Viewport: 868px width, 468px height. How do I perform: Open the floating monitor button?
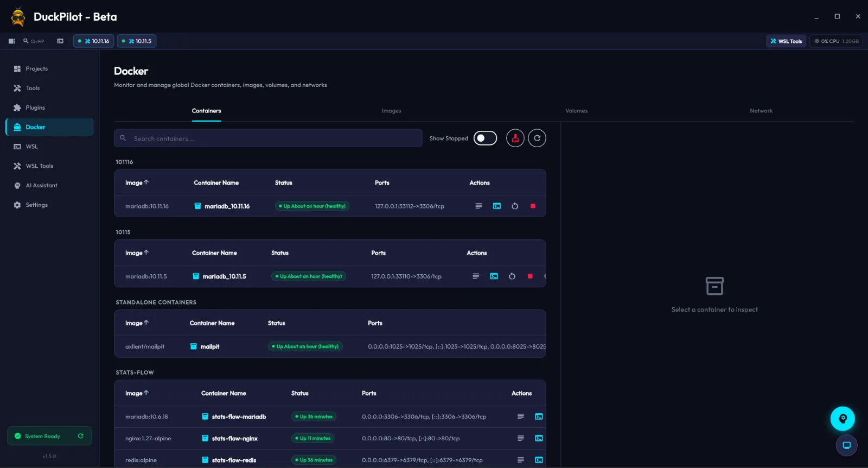[846, 446]
